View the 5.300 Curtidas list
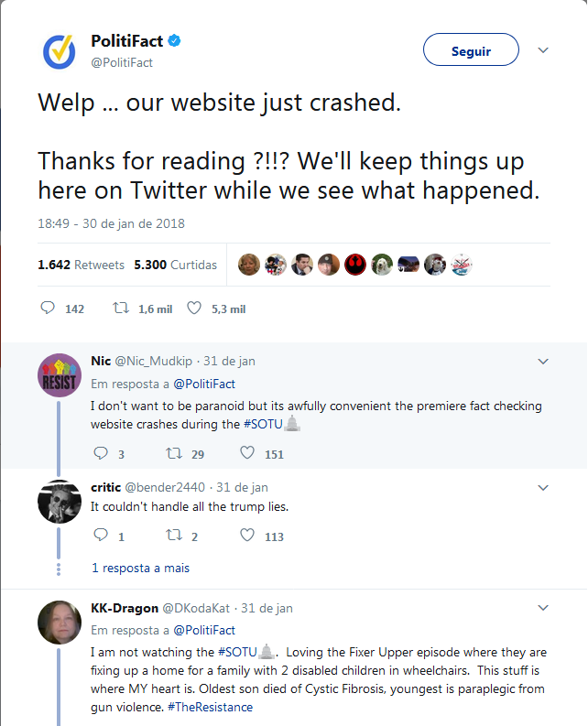This screenshot has height=726, width=588. pyautogui.click(x=176, y=265)
